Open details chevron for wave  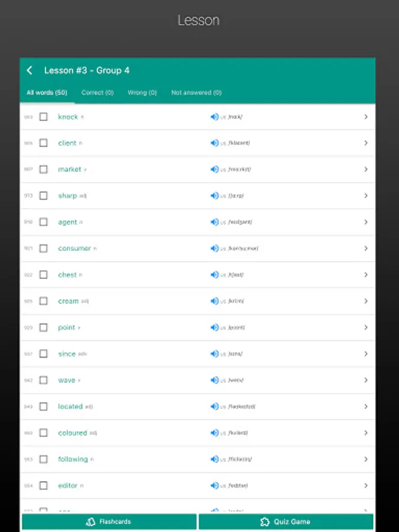click(x=366, y=380)
